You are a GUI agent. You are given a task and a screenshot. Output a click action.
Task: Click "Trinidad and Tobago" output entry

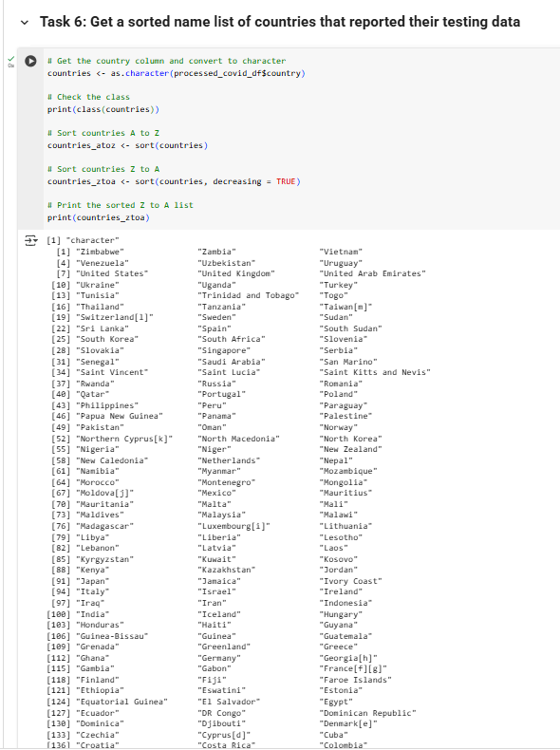pos(248,295)
